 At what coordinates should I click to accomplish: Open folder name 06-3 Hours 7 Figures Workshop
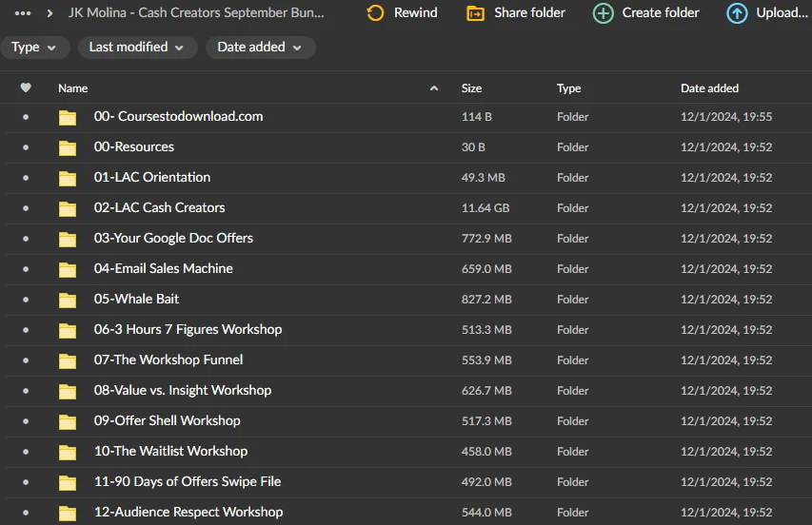pyautogui.click(x=188, y=329)
